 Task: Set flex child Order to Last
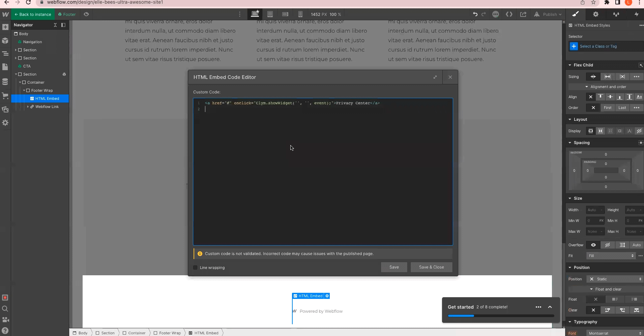pos(622,108)
